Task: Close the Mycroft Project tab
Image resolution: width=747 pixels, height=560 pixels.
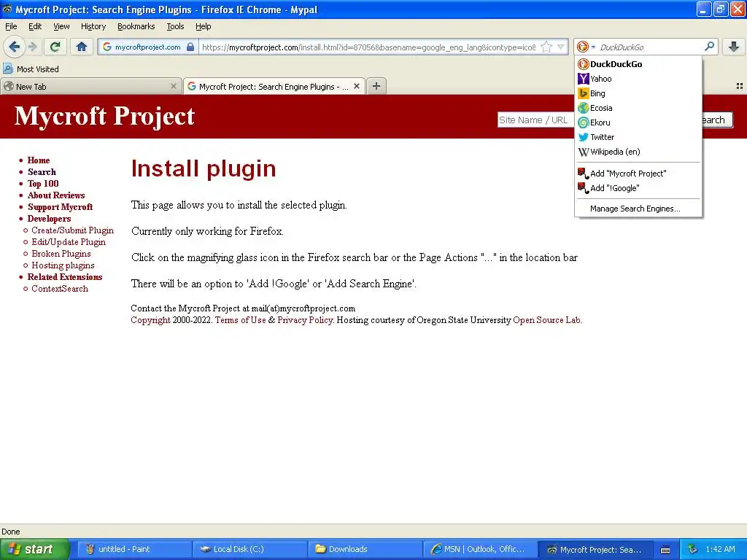Action: point(356,86)
